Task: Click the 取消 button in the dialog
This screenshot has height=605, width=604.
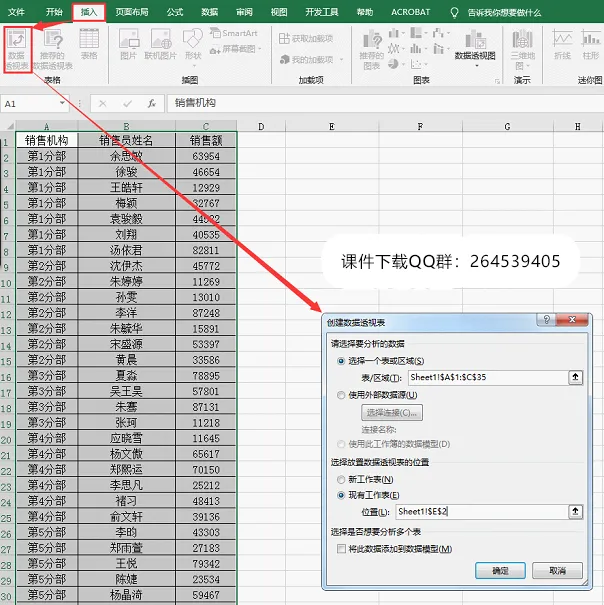Action: click(557, 570)
